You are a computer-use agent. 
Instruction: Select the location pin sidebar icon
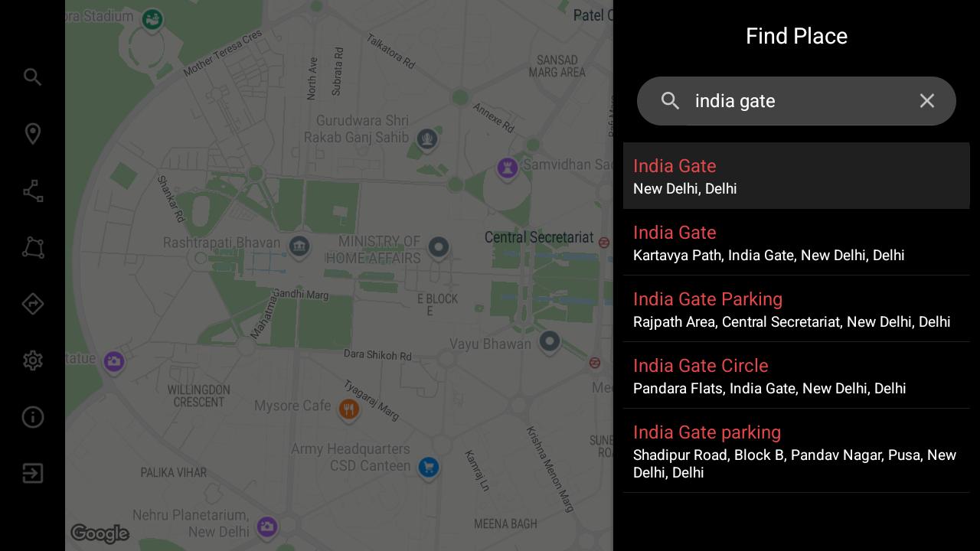click(x=32, y=134)
